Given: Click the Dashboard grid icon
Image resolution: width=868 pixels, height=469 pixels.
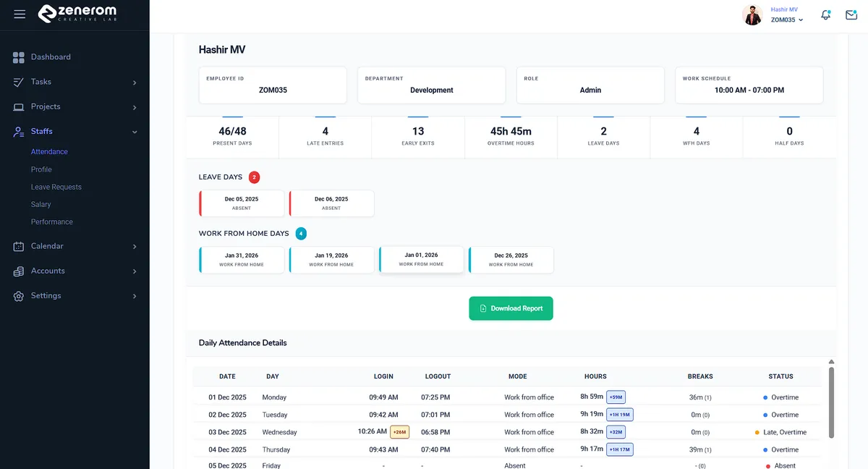Looking at the screenshot, I should pyautogui.click(x=19, y=57).
